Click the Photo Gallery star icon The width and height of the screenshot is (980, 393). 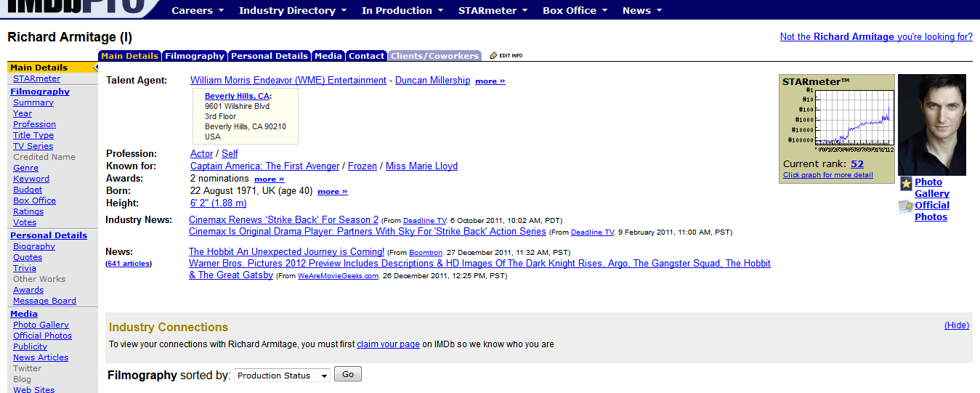pos(906,184)
